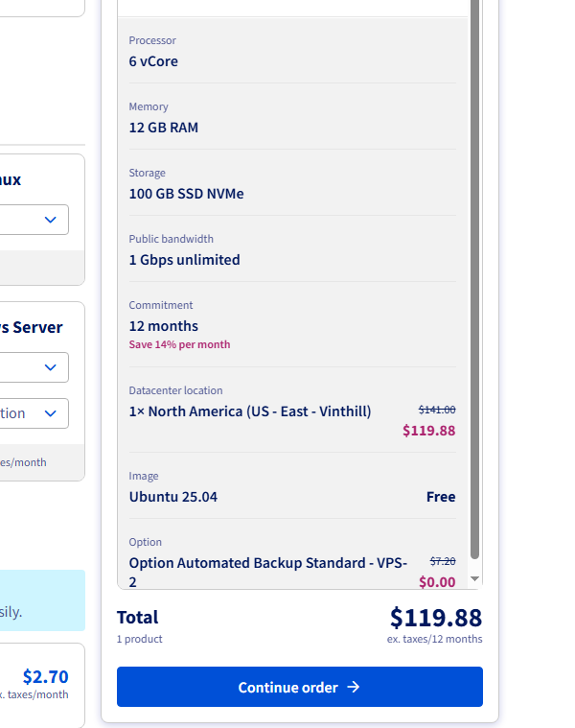Click the '1 product' label

[x=140, y=639]
